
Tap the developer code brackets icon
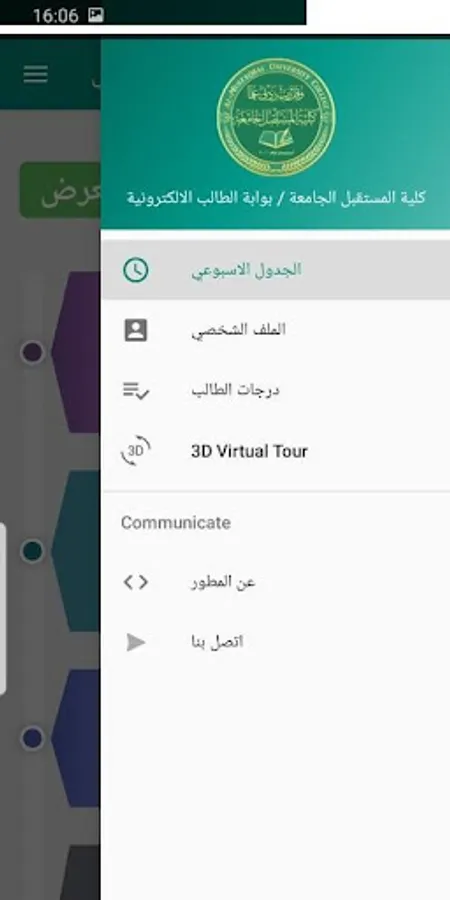pyautogui.click(x=135, y=583)
